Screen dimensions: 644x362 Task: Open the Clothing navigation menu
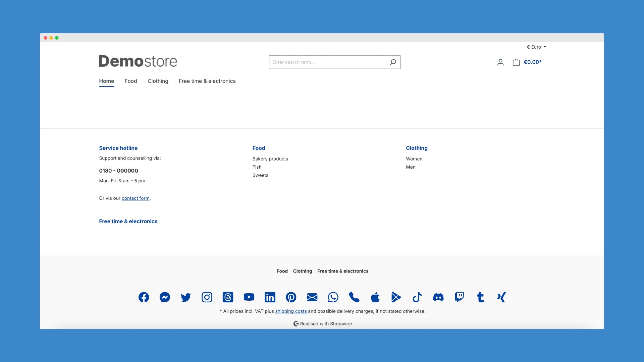coord(158,81)
